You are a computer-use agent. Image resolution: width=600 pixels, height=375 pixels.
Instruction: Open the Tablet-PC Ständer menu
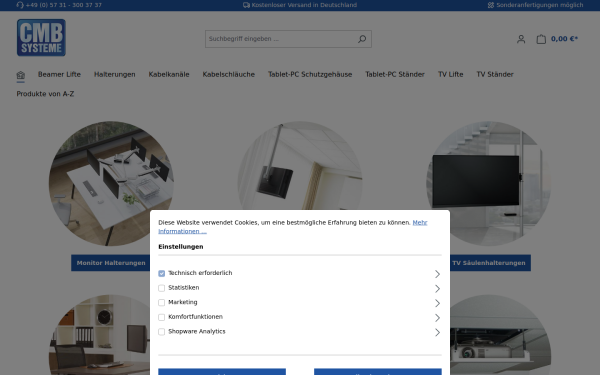(x=395, y=74)
